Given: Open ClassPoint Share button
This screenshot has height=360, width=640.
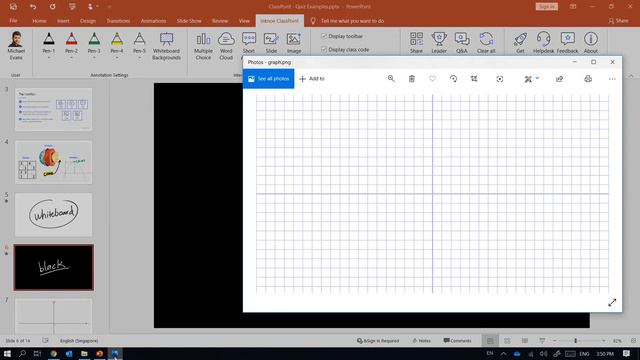Looking at the screenshot, I should tap(416, 43).
